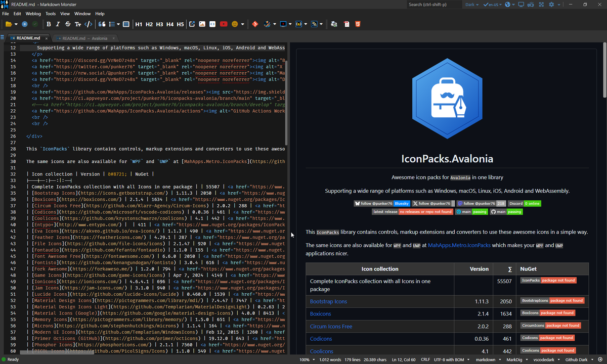This screenshot has width=607, height=364.
Task: Click in the Search (ctrl-shift-p) box
Action: tap(434, 5)
